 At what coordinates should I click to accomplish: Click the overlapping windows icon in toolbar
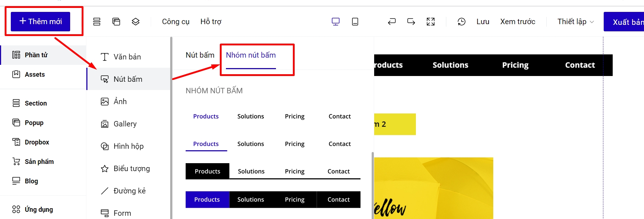click(x=116, y=22)
